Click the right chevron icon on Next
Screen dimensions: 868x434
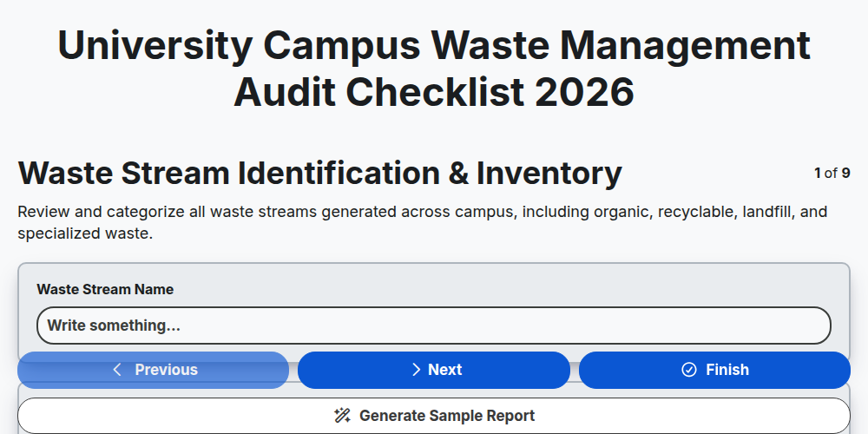[x=417, y=370]
